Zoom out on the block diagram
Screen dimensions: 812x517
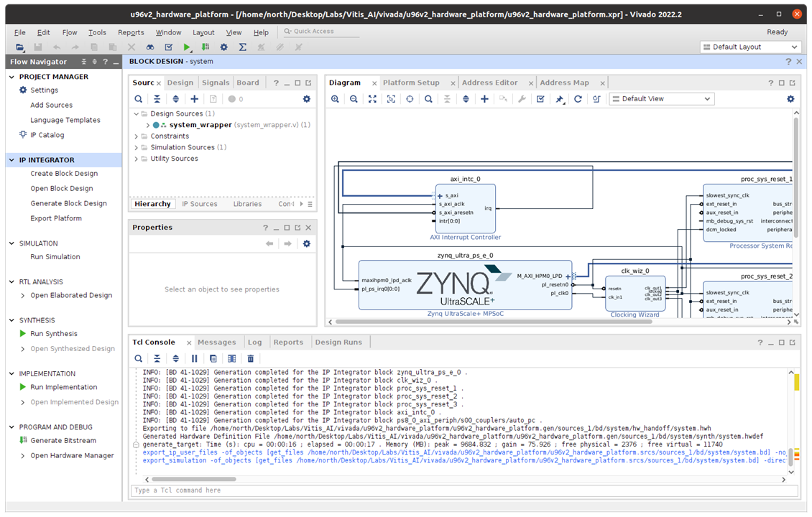point(354,99)
